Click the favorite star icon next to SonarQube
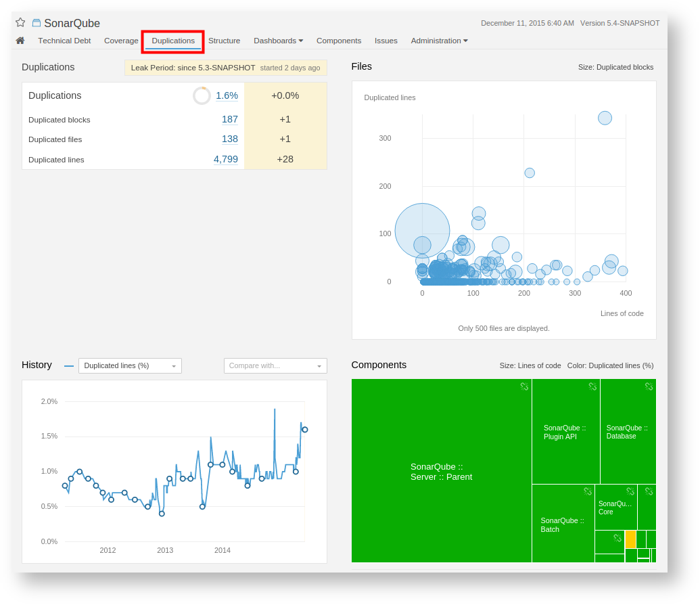Viewport: 700px width, 605px height. [20, 22]
